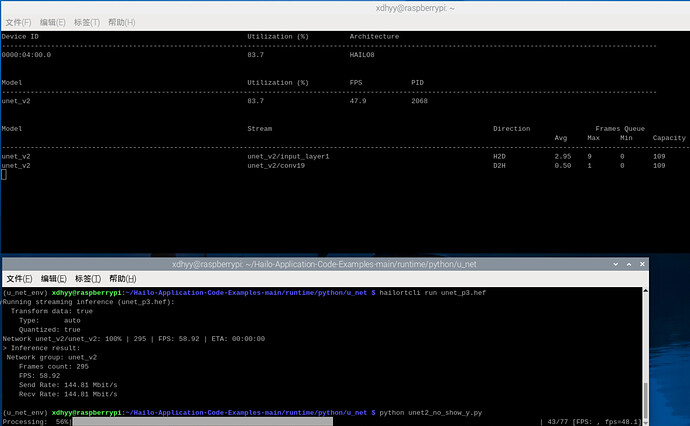Click the PID value 2068

(419, 101)
